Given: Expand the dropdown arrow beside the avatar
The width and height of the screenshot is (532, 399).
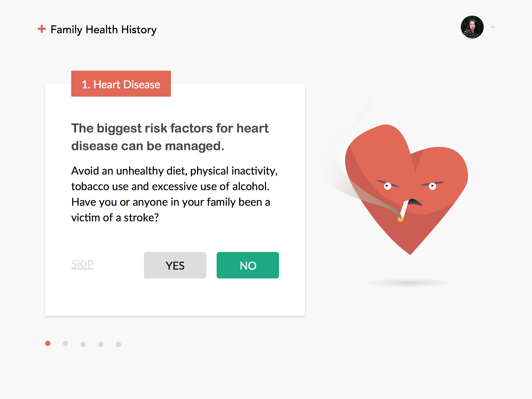Looking at the screenshot, I should click(x=492, y=27).
